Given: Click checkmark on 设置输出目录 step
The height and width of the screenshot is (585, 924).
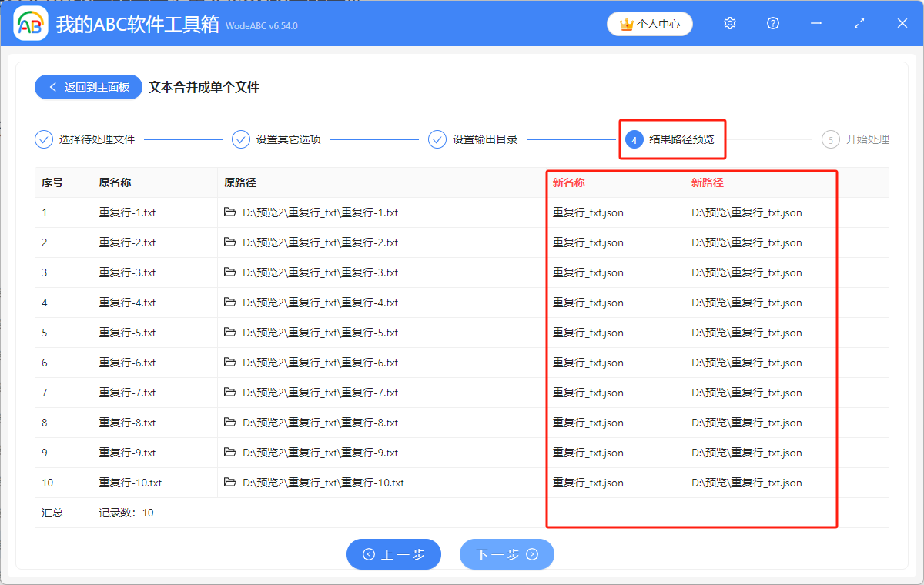Looking at the screenshot, I should pos(438,139).
